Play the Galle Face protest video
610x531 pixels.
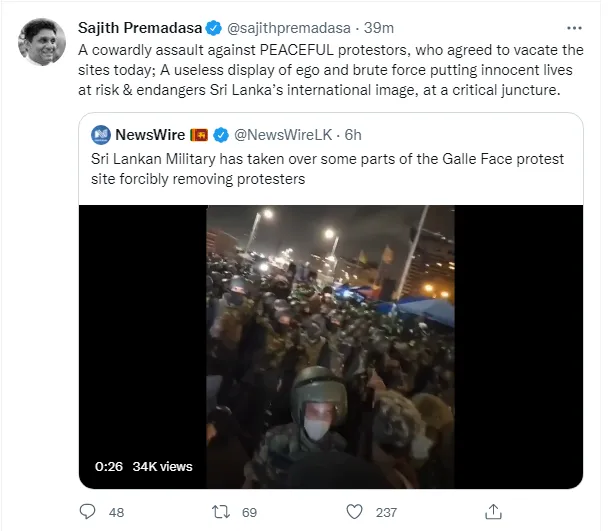tap(331, 347)
